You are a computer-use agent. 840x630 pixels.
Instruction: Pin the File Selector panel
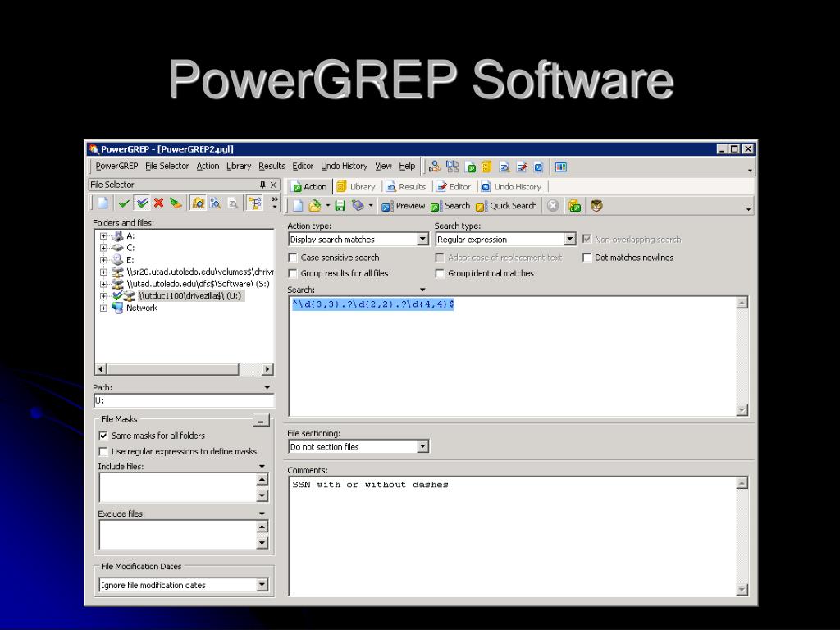(x=262, y=185)
